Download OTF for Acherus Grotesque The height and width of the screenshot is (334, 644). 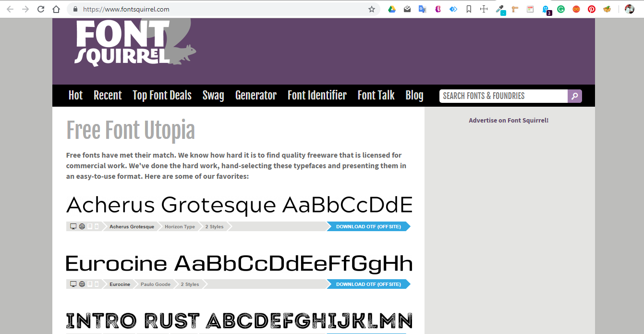pos(368,226)
